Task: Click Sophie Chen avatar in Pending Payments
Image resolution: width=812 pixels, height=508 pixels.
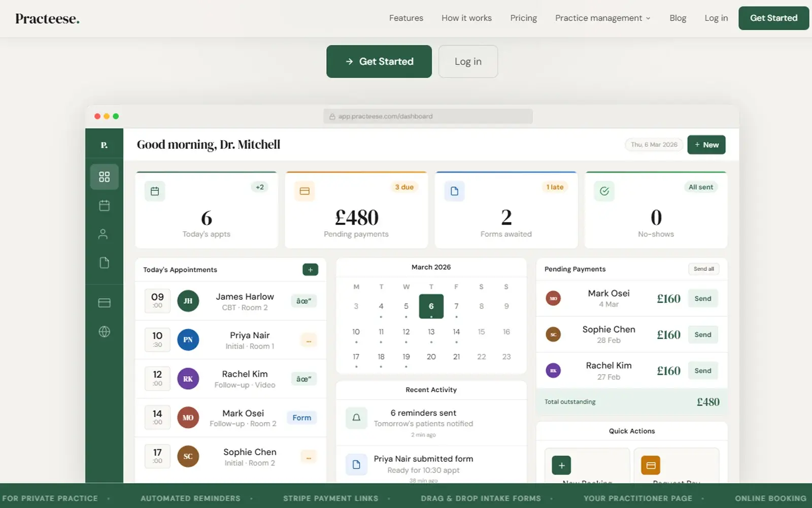Action: click(x=553, y=335)
